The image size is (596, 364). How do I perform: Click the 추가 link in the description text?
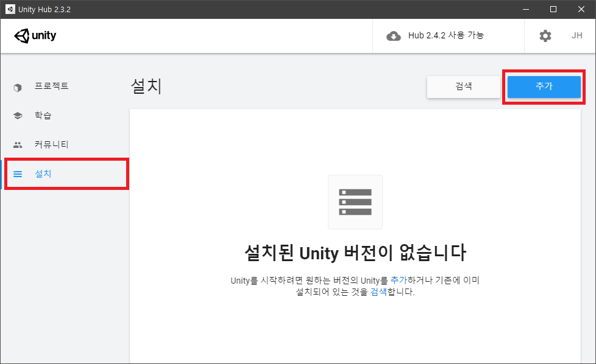(x=399, y=280)
